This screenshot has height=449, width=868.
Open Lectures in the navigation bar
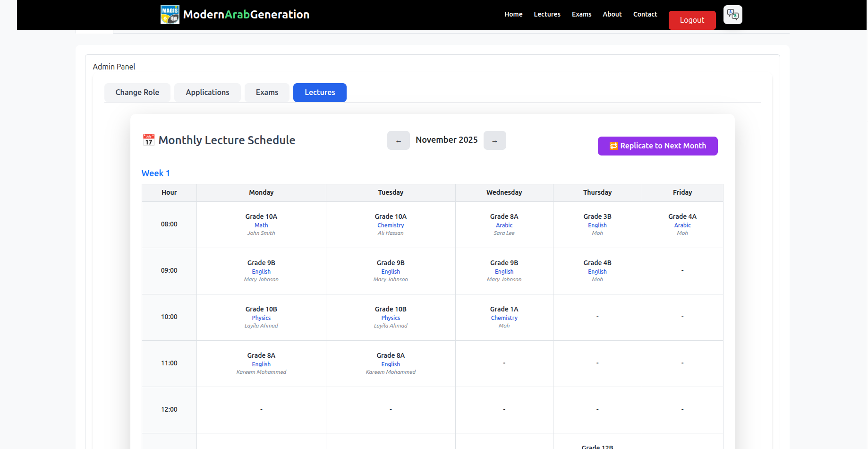click(547, 14)
